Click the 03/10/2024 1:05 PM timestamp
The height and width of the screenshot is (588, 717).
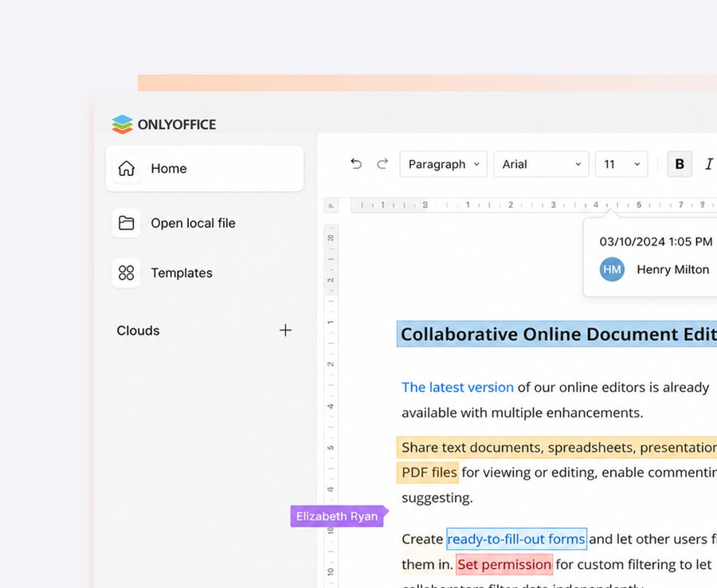(656, 241)
